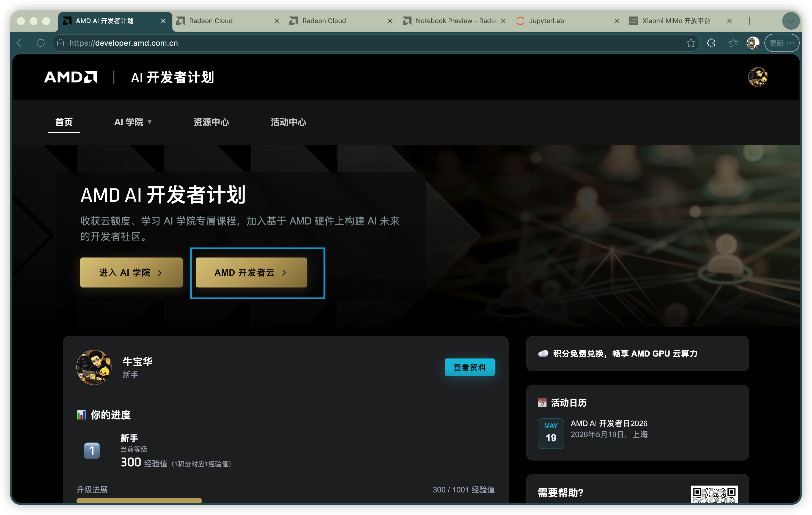Click the calendar icon beside 活动日历
The width and height of the screenshot is (812, 515).
point(542,402)
